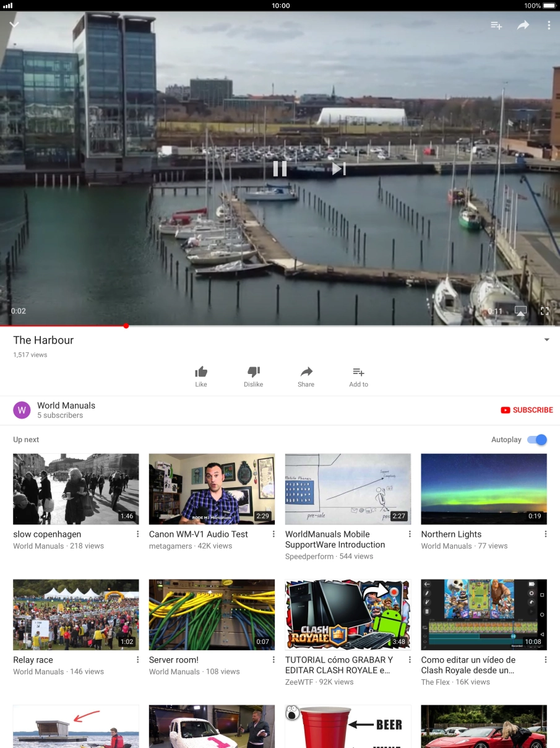Open AirPlay cast icon in player
560x748 pixels.
point(520,311)
